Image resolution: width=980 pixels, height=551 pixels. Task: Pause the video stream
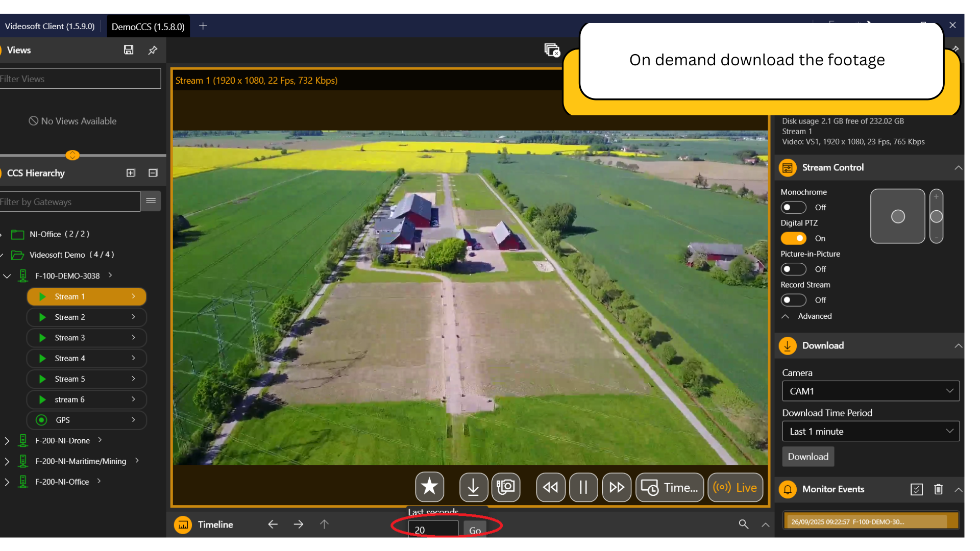583,487
